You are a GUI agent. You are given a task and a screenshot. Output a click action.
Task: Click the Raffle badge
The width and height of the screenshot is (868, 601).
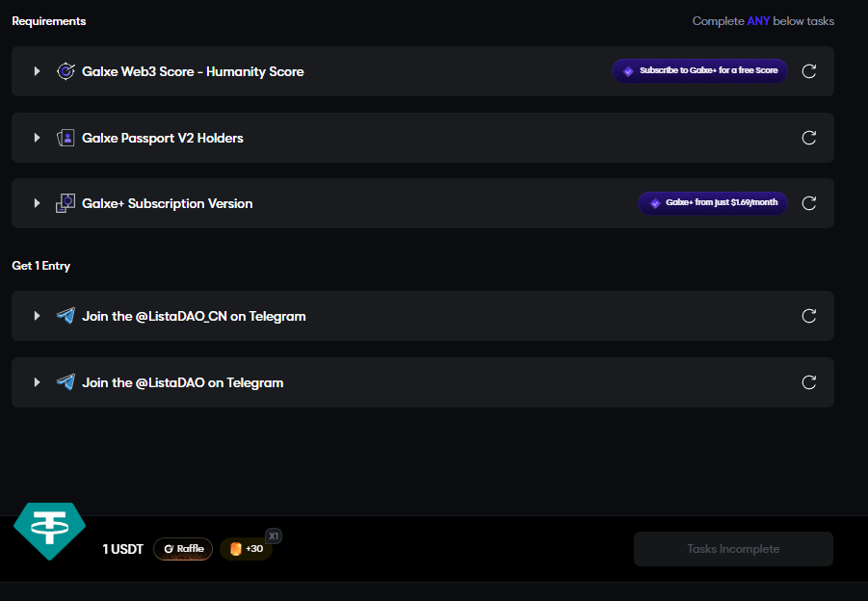(x=183, y=549)
